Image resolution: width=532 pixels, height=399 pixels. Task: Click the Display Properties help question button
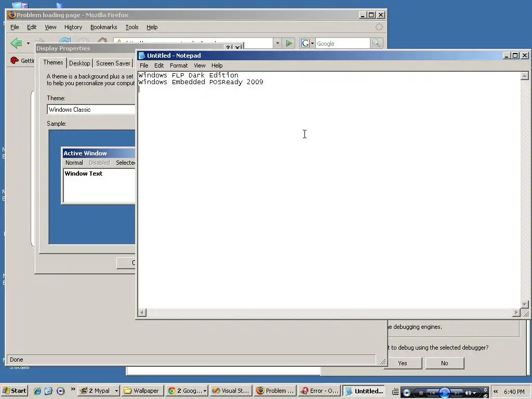click(228, 47)
